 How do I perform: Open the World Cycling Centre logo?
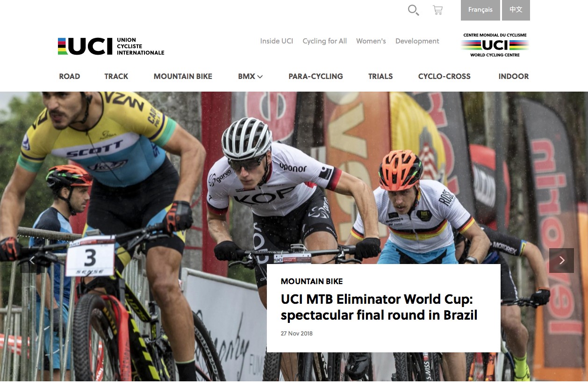coord(495,45)
